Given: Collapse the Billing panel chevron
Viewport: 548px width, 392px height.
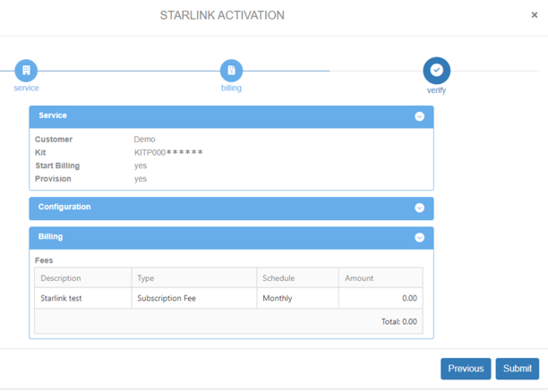Looking at the screenshot, I should pos(419,238).
